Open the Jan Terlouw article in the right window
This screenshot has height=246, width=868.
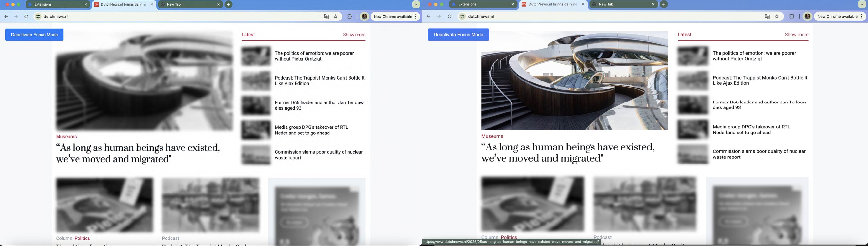click(759, 105)
